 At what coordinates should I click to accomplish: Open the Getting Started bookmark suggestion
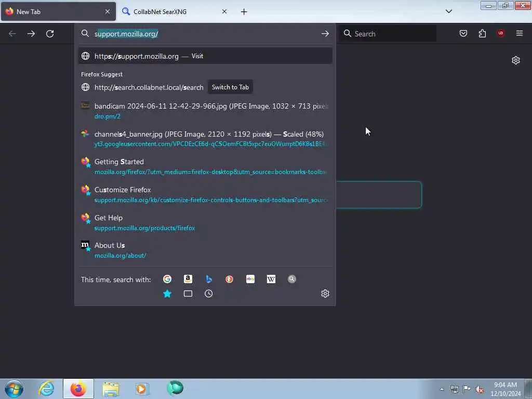pyautogui.click(x=205, y=167)
